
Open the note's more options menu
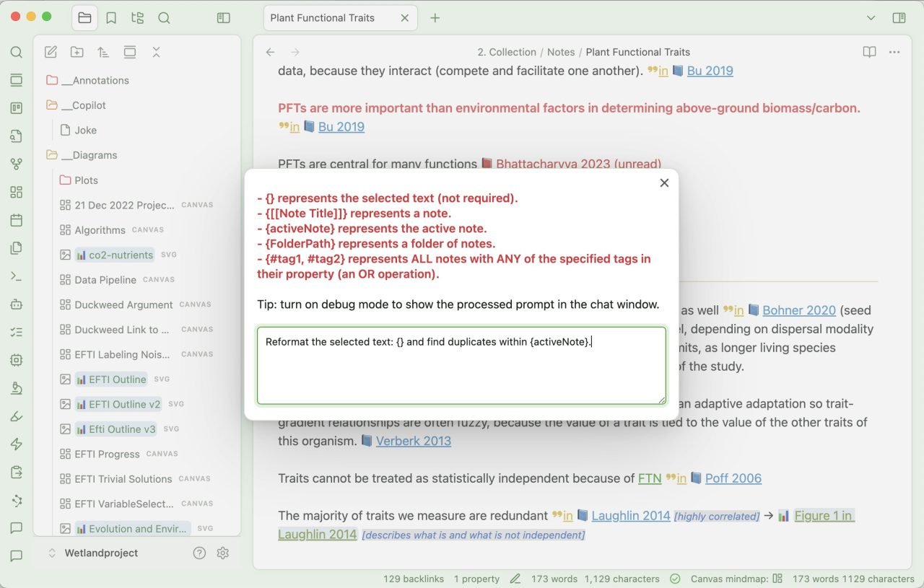(894, 52)
